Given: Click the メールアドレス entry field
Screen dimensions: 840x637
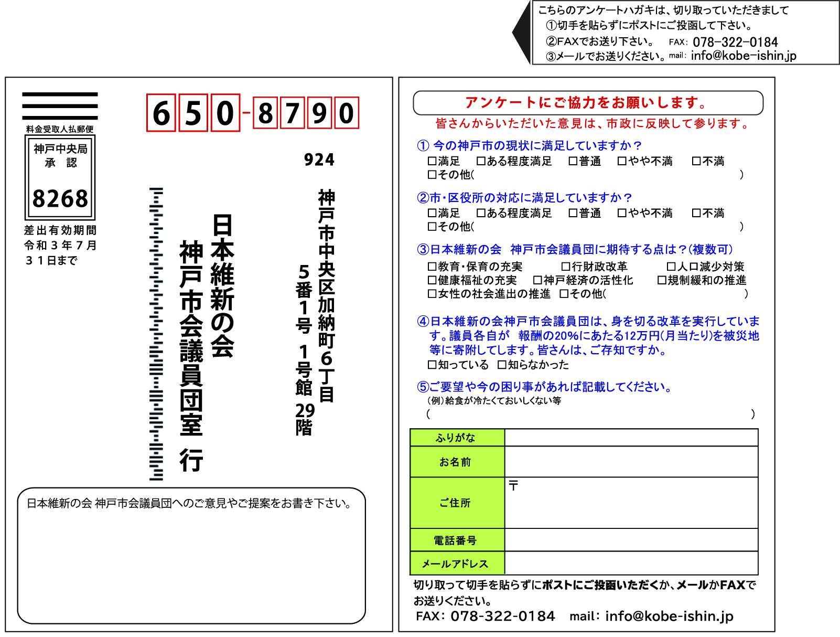Looking at the screenshot, I should (x=631, y=563).
